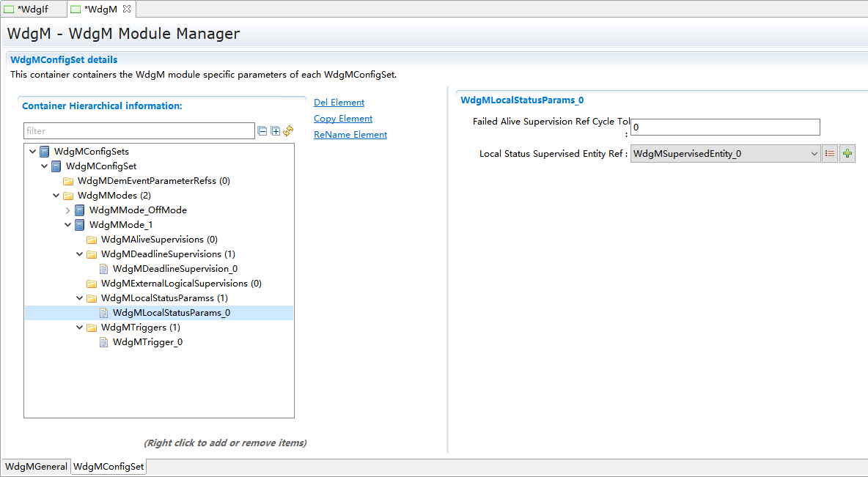Image resolution: width=868 pixels, height=477 pixels.
Task: Click the Failed Alive Supervision Ref Cycle field
Action: [724, 127]
